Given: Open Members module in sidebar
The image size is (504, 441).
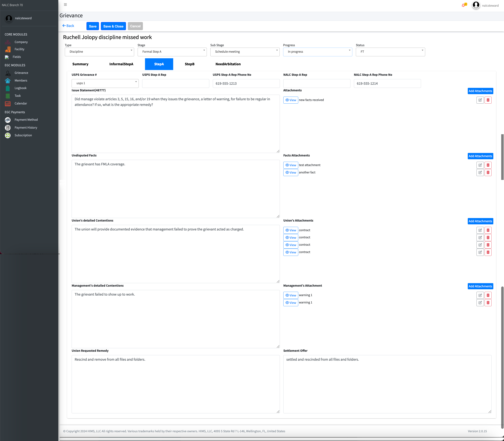Looking at the screenshot, I should pyautogui.click(x=21, y=80).
